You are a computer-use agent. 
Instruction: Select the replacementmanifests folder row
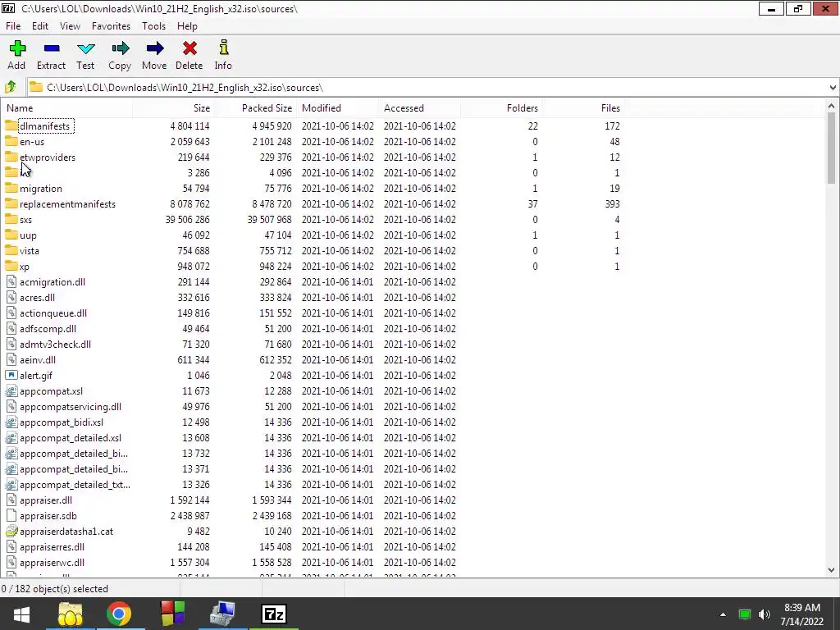(313, 203)
